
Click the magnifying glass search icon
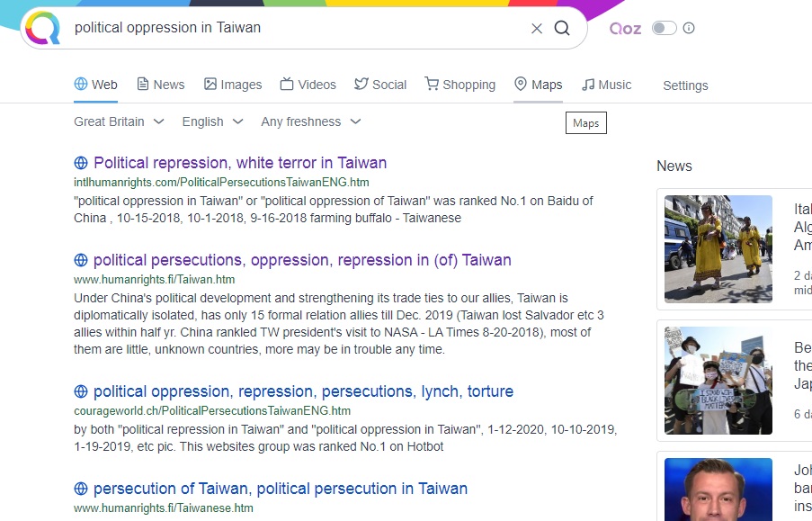(x=562, y=28)
